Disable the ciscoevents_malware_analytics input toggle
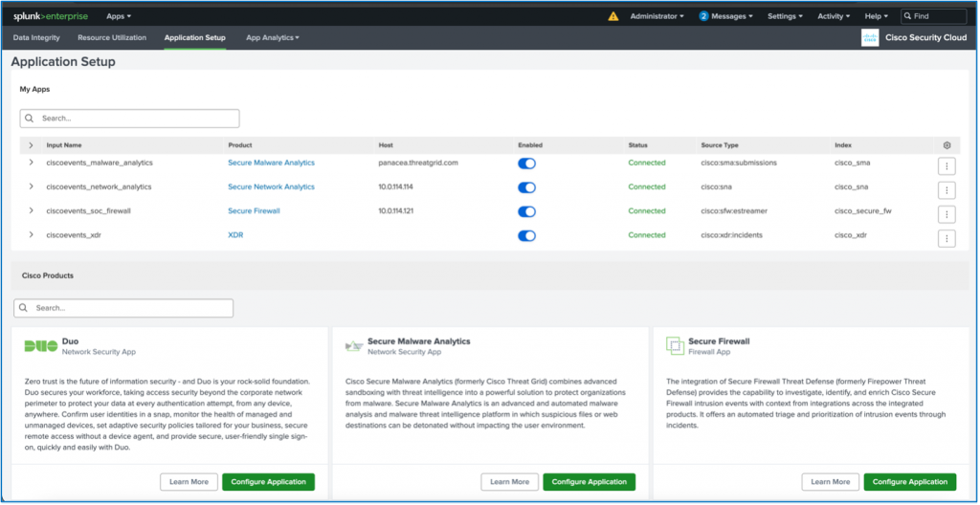980x505 pixels. pyautogui.click(x=526, y=164)
